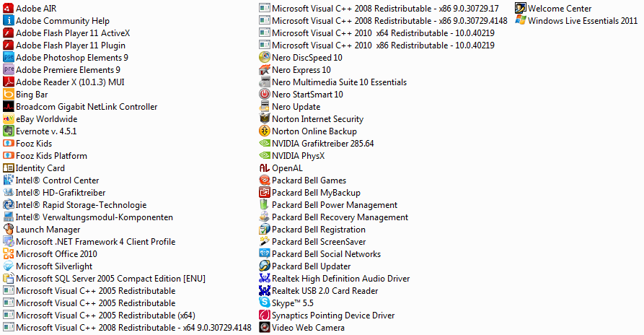Click the Adobe Reader X icon
Viewport: 644px width, 335px height.
pos(8,82)
